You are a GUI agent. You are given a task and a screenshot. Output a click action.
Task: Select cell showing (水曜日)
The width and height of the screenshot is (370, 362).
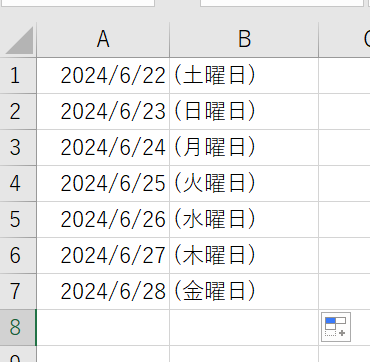click(x=244, y=220)
